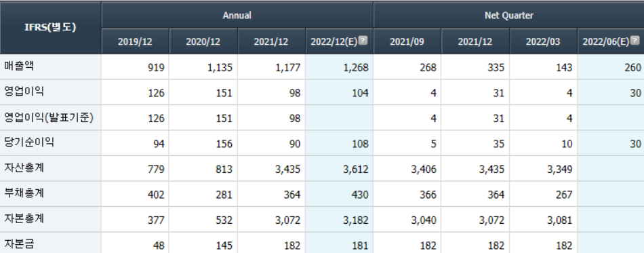Click the 매출액 value 143
The width and height of the screenshot is (644, 253).
tap(564, 68)
